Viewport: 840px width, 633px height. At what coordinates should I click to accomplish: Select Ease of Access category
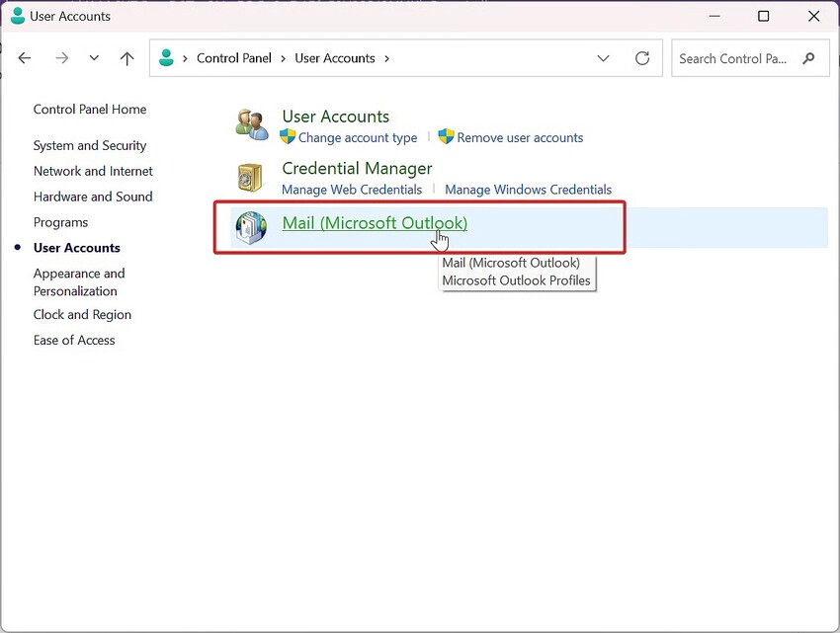pyautogui.click(x=74, y=340)
